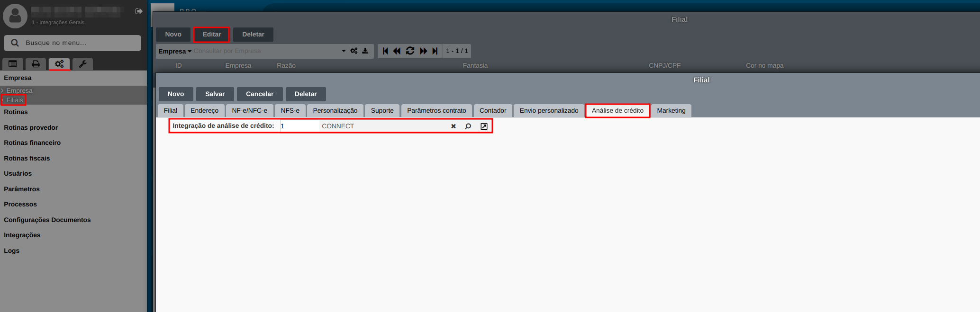This screenshot has width=980, height=312.
Task: Open the Empresa search field dropdown
Action: (174, 51)
